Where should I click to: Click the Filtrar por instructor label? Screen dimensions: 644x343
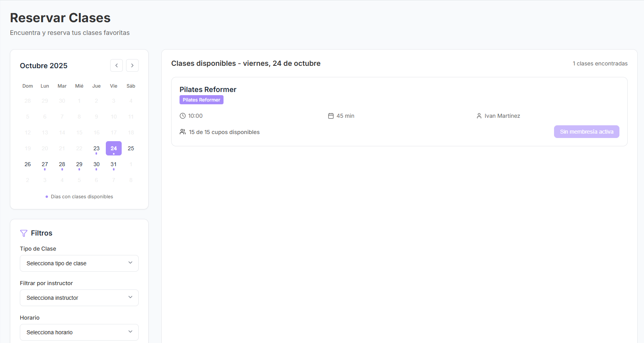click(46, 283)
